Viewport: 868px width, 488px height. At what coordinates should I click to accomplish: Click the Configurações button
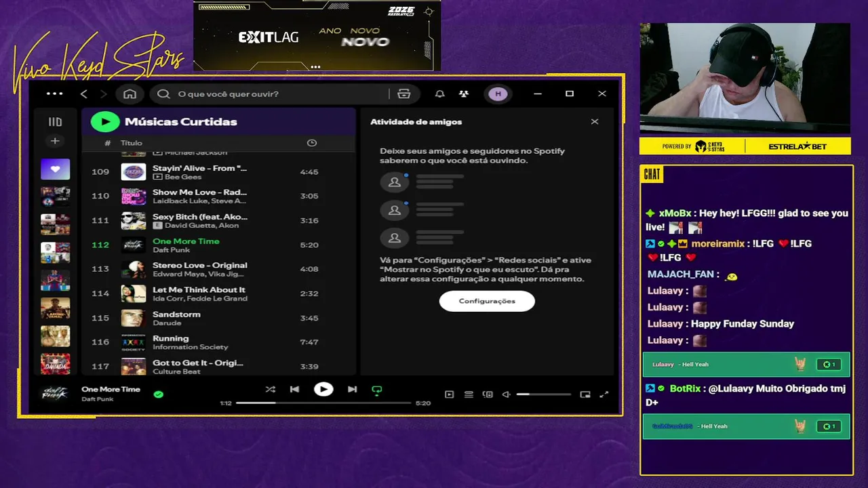(x=487, y=301)
